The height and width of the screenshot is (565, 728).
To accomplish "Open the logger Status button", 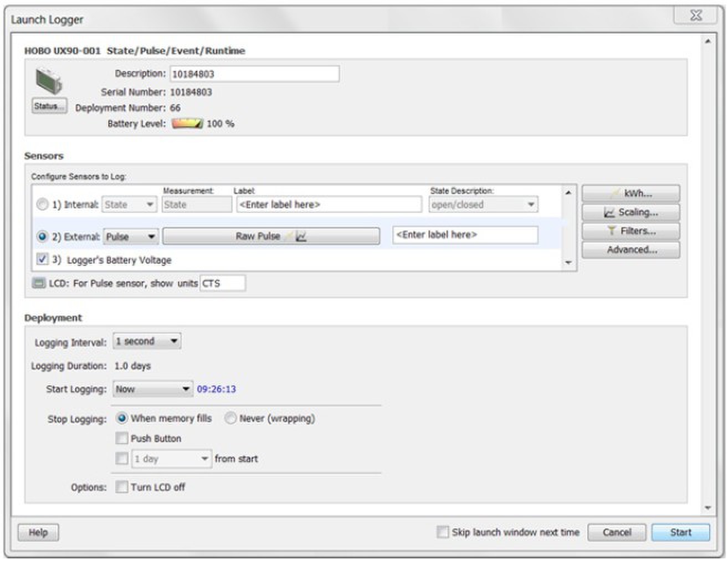I will point(49,106).
